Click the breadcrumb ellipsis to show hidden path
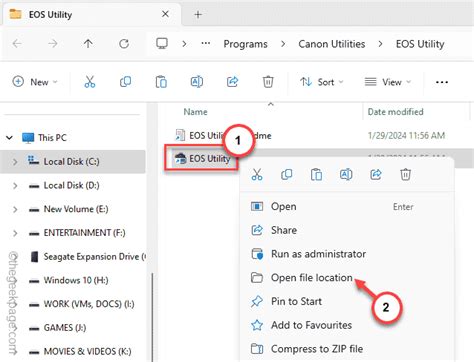Image resolution: width=474 pixels, height=362 pixels. point(206,44)
